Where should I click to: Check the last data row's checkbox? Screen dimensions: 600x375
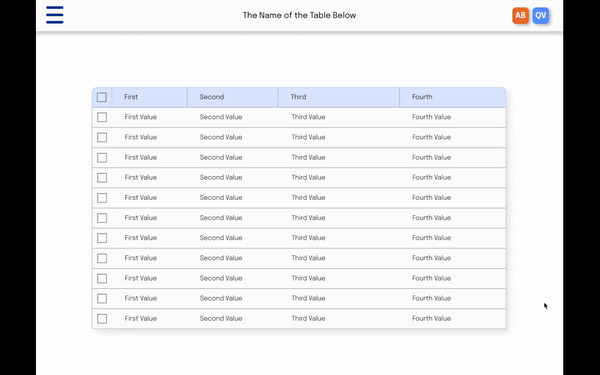click(102, 319)
